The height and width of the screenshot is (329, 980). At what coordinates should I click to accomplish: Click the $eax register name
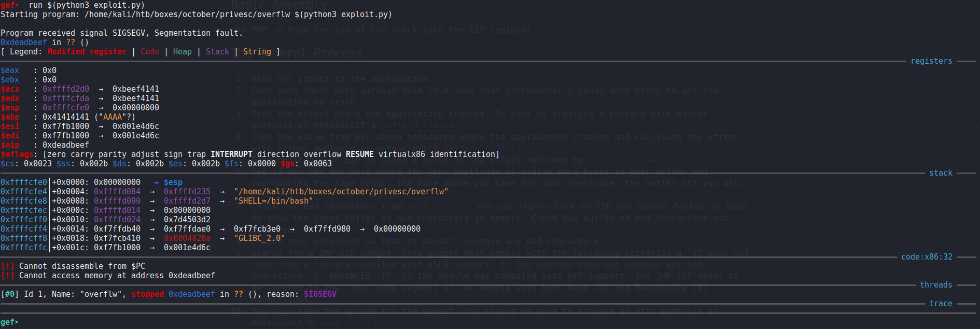10,70
